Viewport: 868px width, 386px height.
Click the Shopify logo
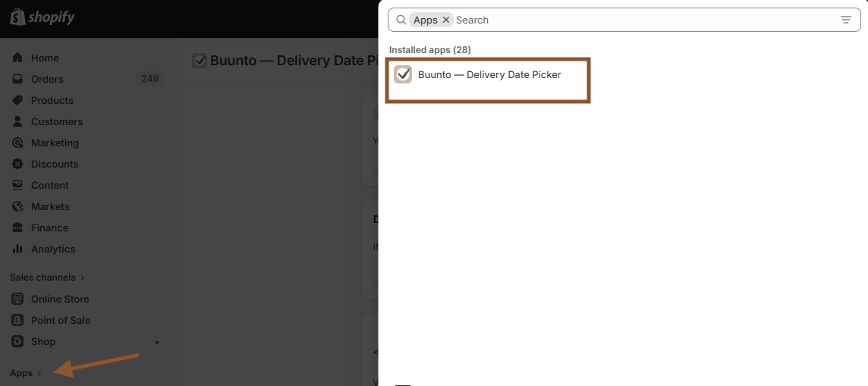(x=42, y=17)
